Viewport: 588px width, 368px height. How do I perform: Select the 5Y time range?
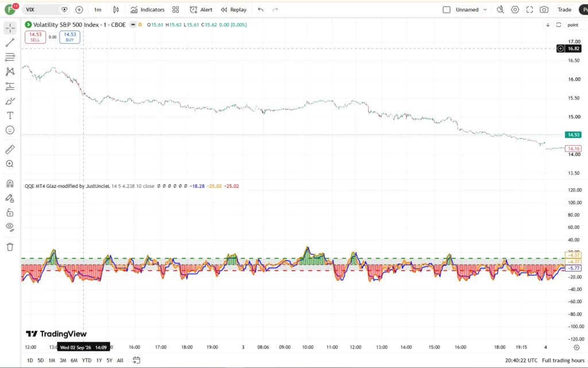[x=109, y=360]
